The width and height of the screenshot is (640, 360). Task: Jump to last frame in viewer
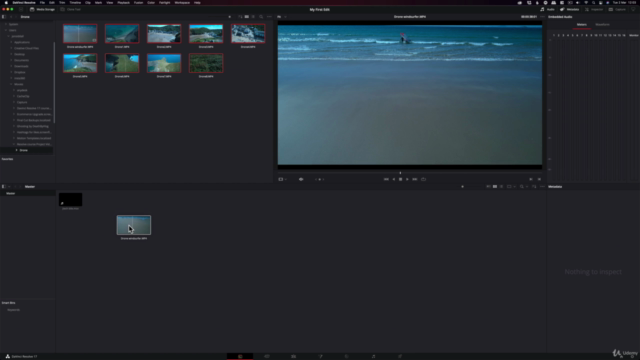pos(415,179)
